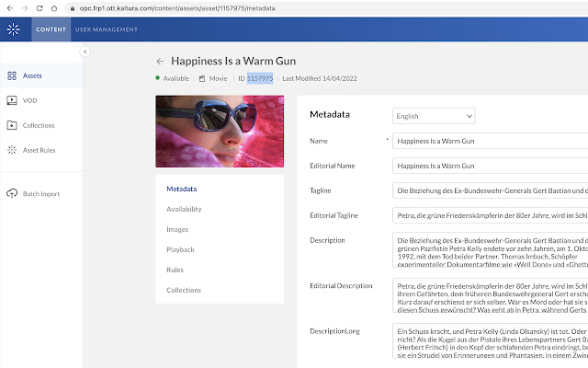This screenshot has height=368, width=588.
Task: Click the Happiness Is a Warm Gun title
Action: (233, 61)
